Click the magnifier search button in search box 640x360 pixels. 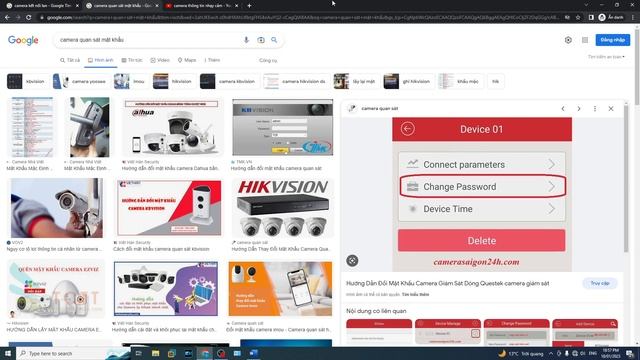pyautogui.click(x=274, y=40)
